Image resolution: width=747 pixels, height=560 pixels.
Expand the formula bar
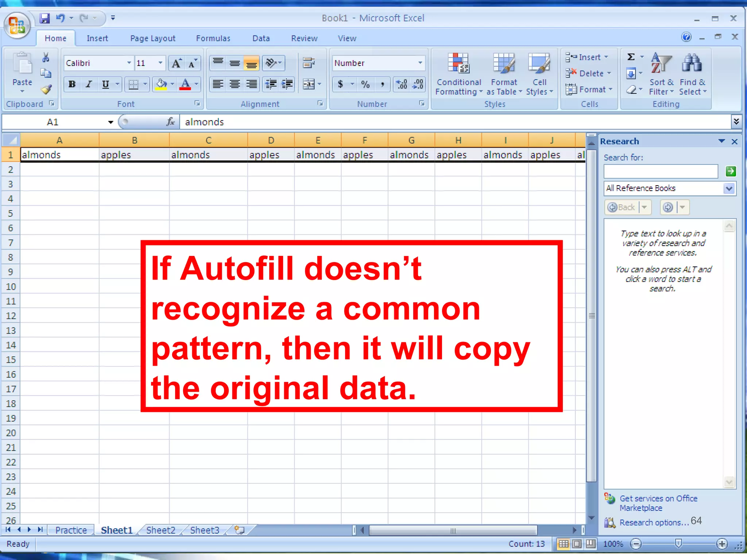tap(736, 121)
